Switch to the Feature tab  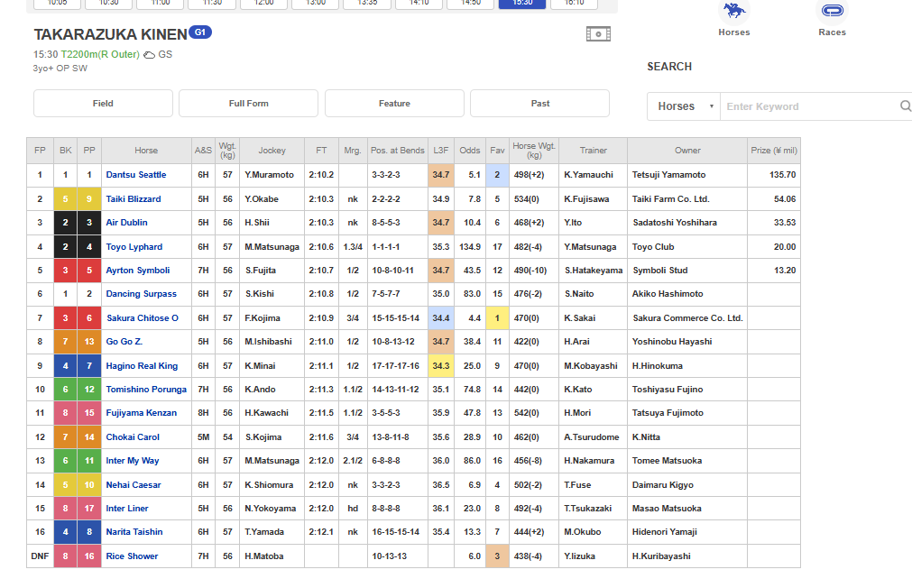coord(394,104)
